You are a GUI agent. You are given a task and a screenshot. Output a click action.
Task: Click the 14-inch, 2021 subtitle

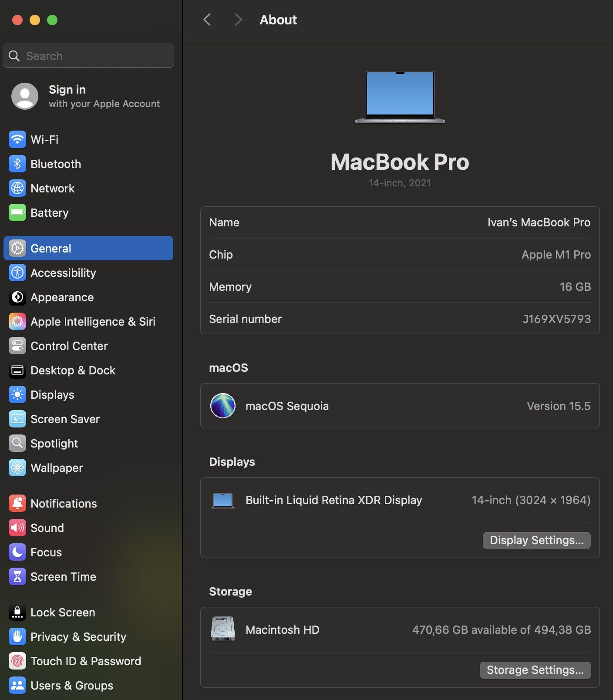[x=400, y=183]
